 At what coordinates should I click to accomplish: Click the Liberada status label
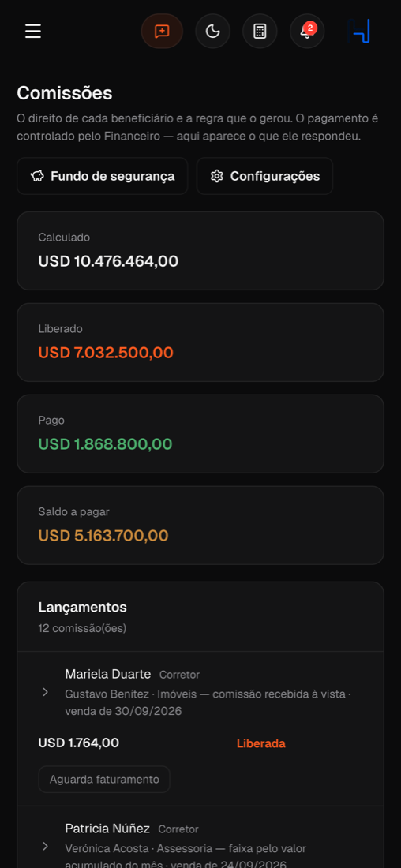260,743
